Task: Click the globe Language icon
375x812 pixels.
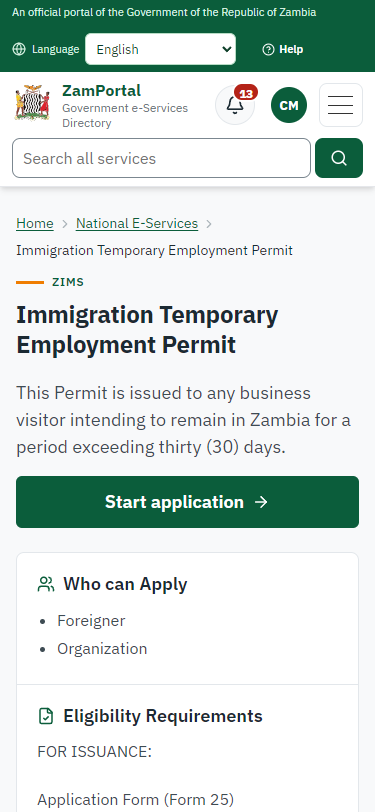Action: [x=19, y=49]
